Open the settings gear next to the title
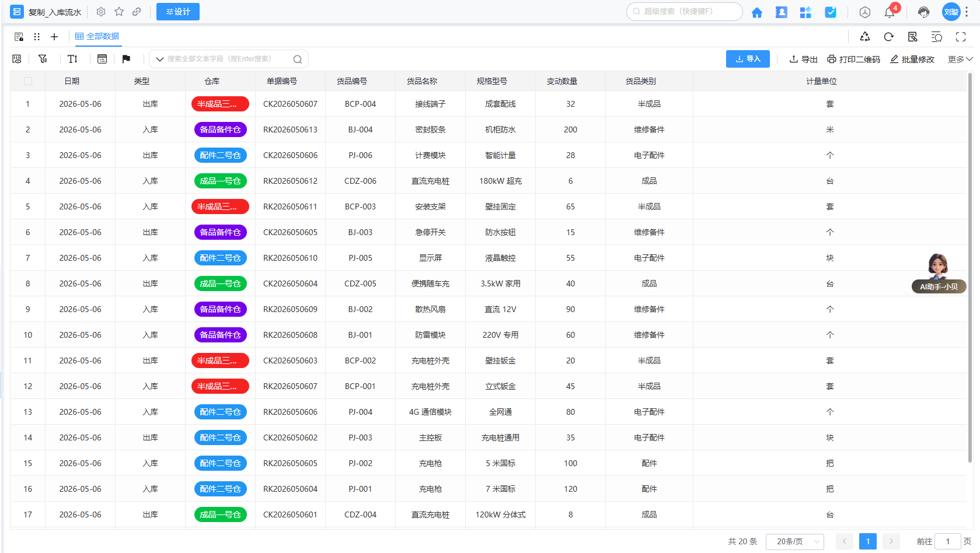Image resolution: width=980 pixels, height=553 pixels. point(101,12)
